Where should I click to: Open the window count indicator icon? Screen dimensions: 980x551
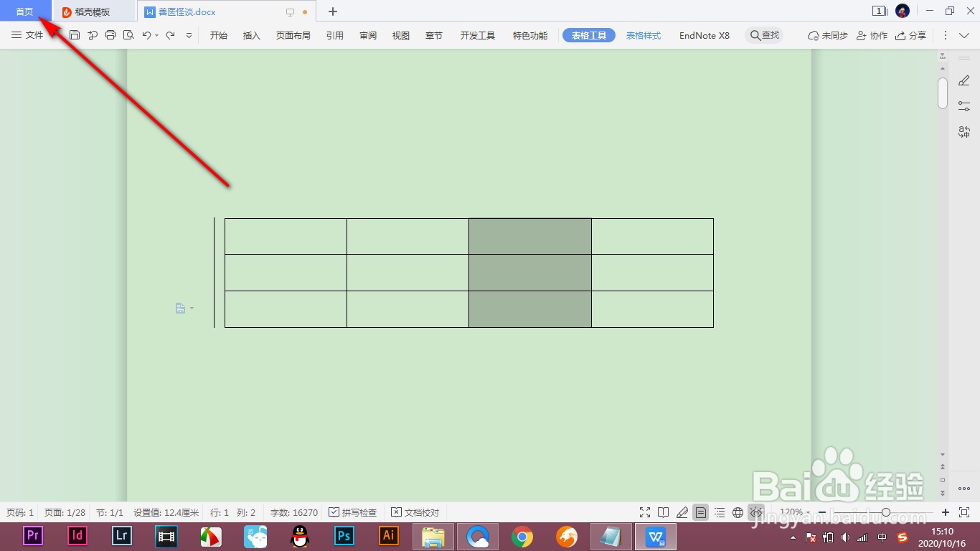(x=880, y=11)
